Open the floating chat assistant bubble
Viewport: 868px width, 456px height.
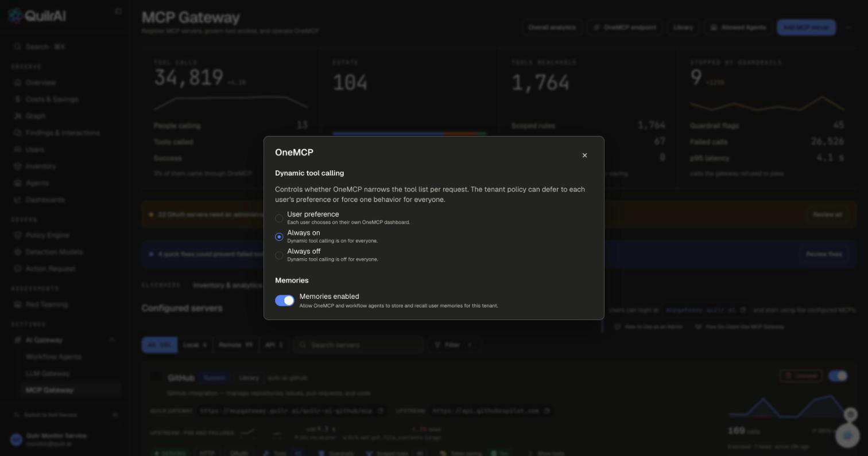point(847,435)
